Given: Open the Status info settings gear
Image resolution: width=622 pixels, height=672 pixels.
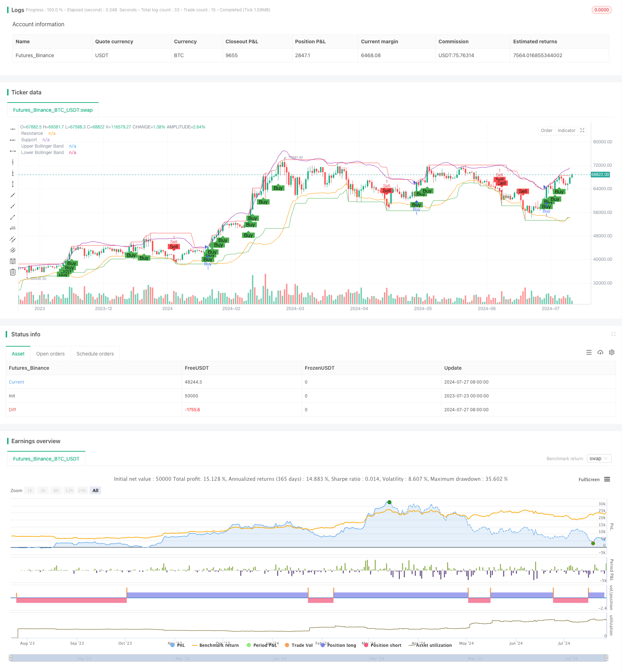Looking at the screenshot, I should click(x=612, y=352).
